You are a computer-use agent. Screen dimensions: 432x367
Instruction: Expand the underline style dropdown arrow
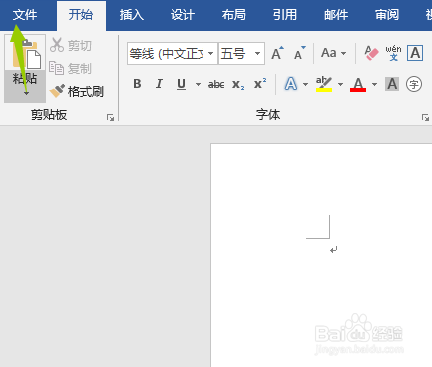[198, 84]
